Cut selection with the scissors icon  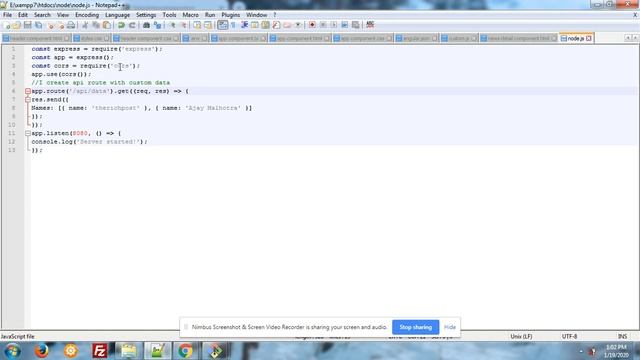click(x=85, y=25)
